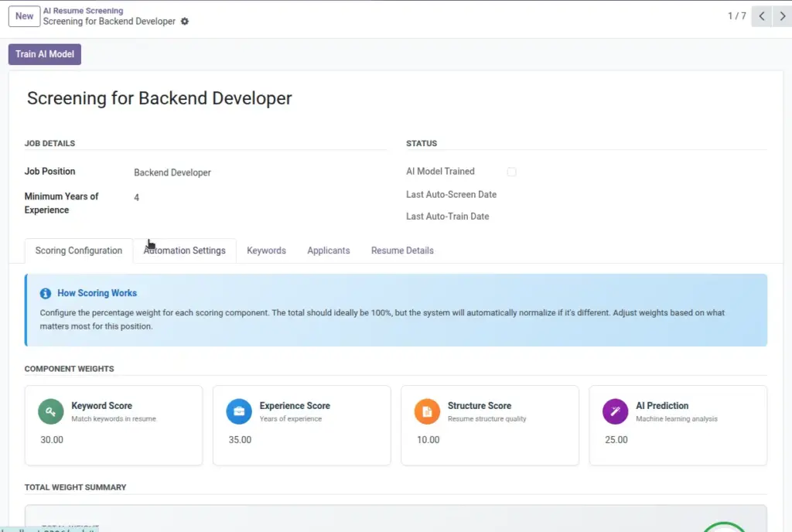Click the green Keyword Score key icon

[51, 411]
